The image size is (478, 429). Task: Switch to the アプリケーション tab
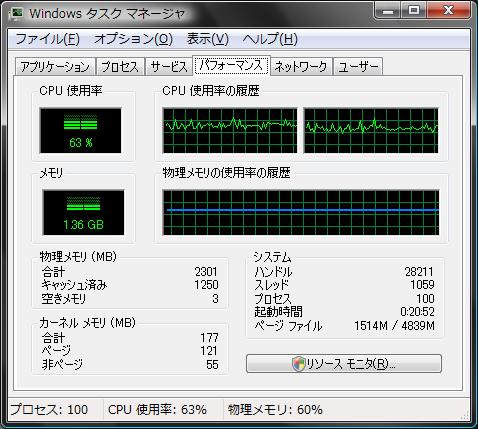(x=55, y=67)
